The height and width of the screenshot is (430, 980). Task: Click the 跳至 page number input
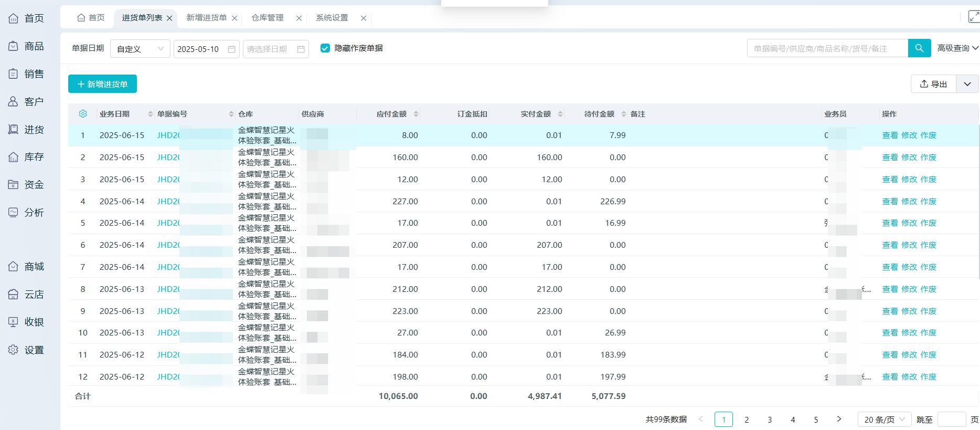click(x=952, y=419)
